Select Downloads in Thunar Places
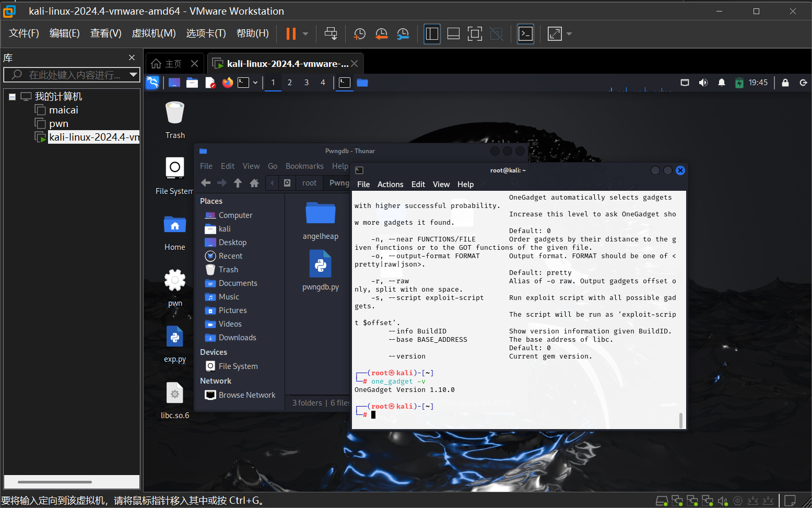Viewport: 812px width, 508px height. pos(231,338)
